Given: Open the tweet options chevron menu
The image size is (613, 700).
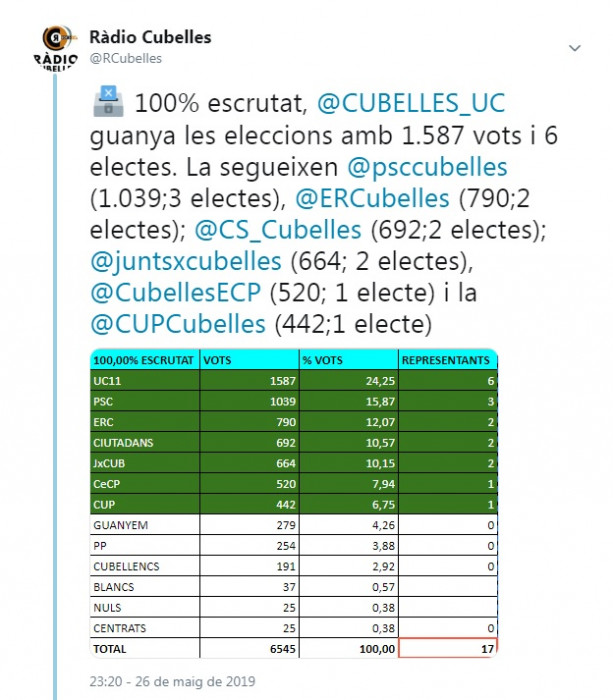Looking at the screenshot, I should [575, 48].
